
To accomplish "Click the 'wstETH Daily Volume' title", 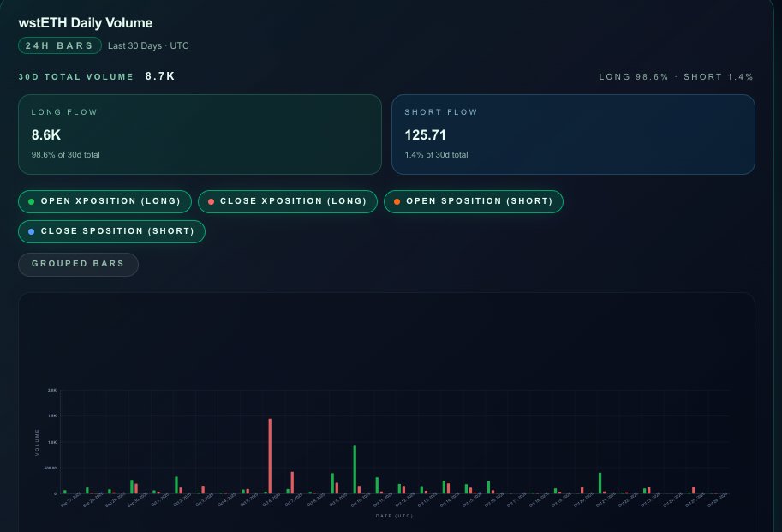I will coord(86,23).
